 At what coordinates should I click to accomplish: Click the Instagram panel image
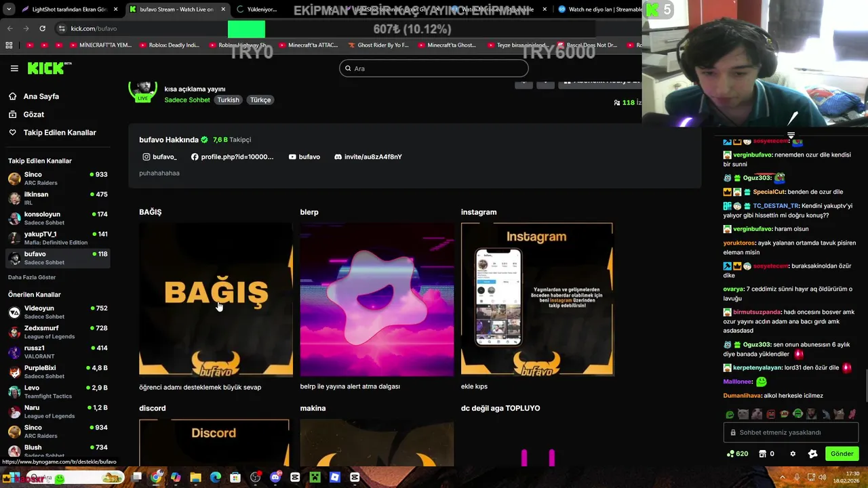pos(537,300)
